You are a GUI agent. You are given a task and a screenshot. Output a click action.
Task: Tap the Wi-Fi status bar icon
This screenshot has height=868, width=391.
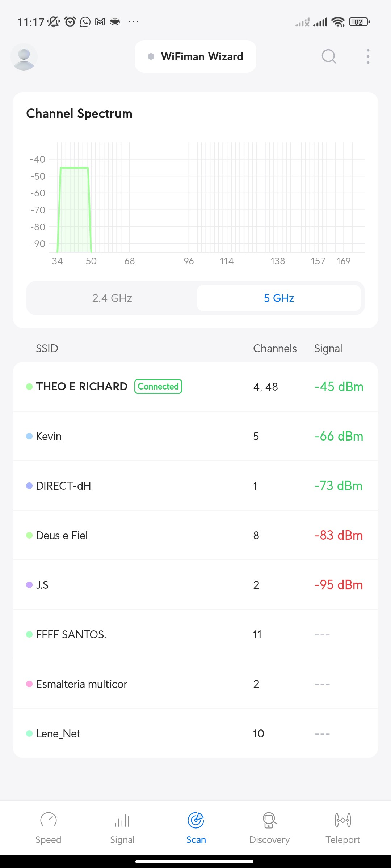pos(338,22)
